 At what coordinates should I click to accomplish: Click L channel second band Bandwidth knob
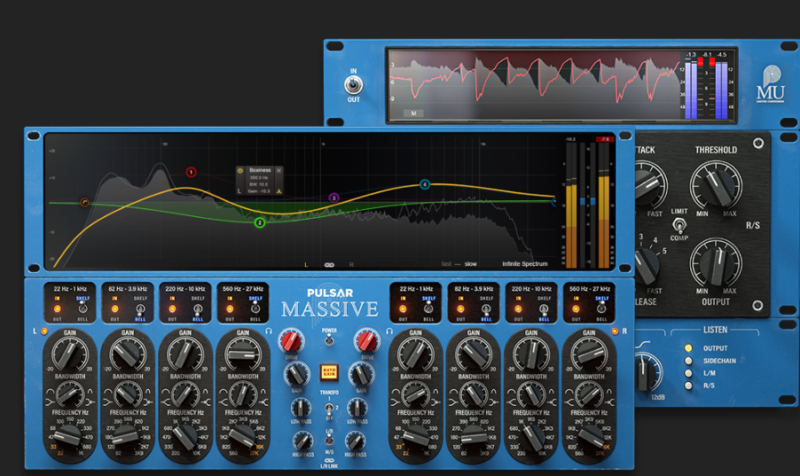(128, 394)
